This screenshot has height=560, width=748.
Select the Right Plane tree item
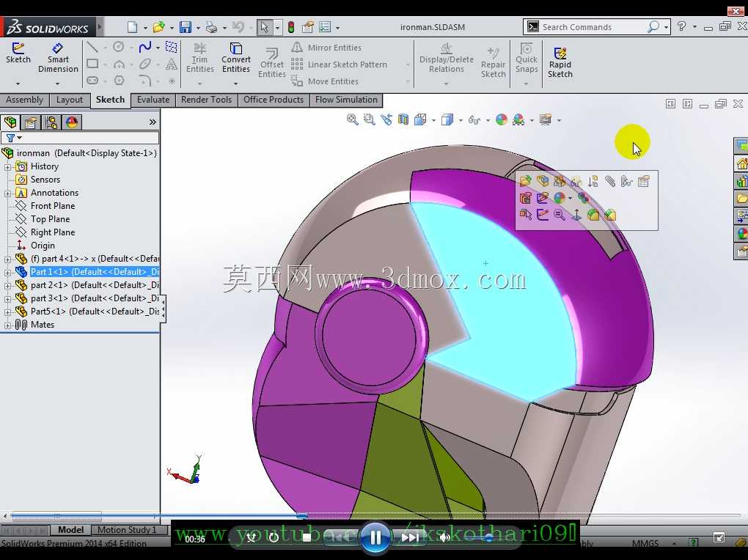(53, 232)
